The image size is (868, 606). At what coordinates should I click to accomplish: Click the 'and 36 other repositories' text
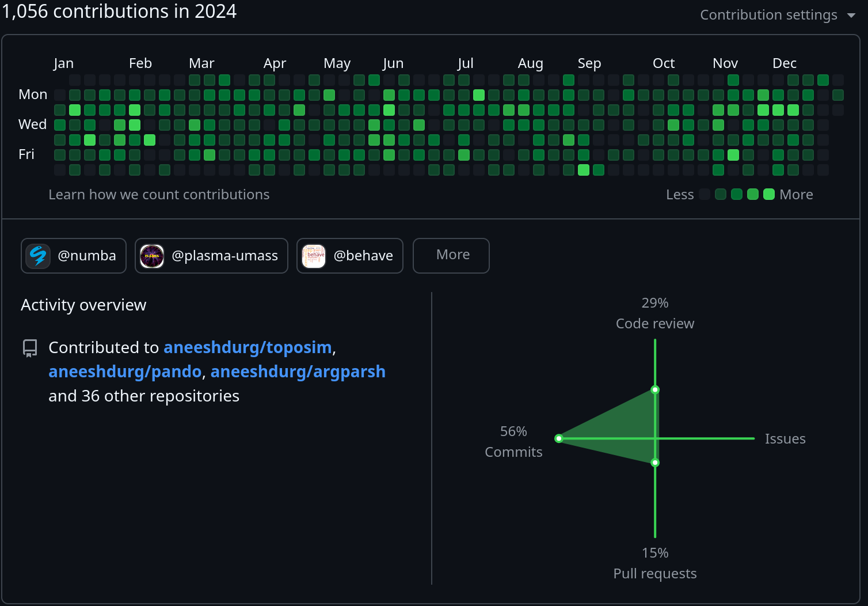[x=144, y=396]
